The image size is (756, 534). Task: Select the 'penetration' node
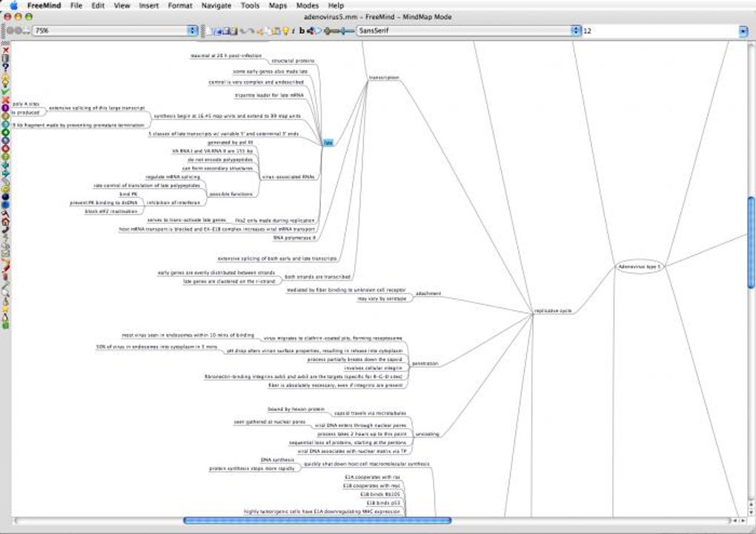(425, 363)
